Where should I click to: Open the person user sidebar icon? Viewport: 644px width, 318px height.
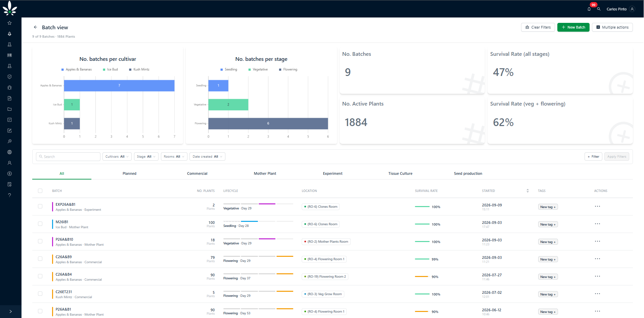pos(9,163)
